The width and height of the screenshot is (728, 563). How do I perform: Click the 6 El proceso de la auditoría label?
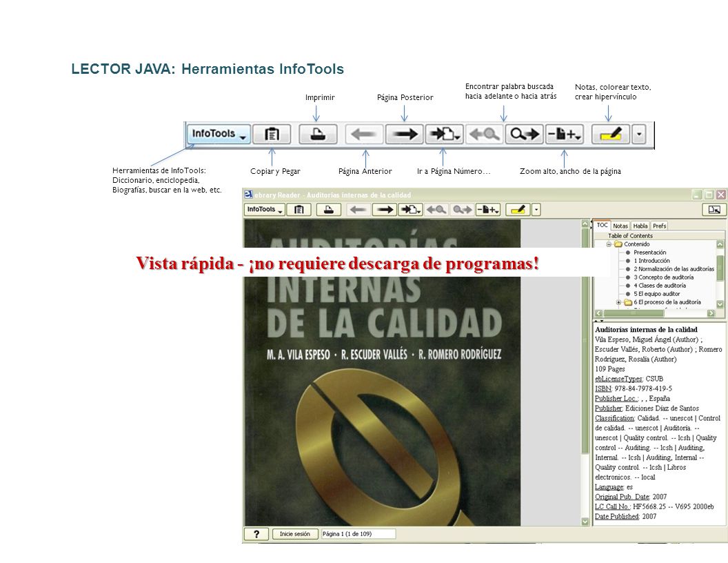pyautogui.click(x=667, y=302)
